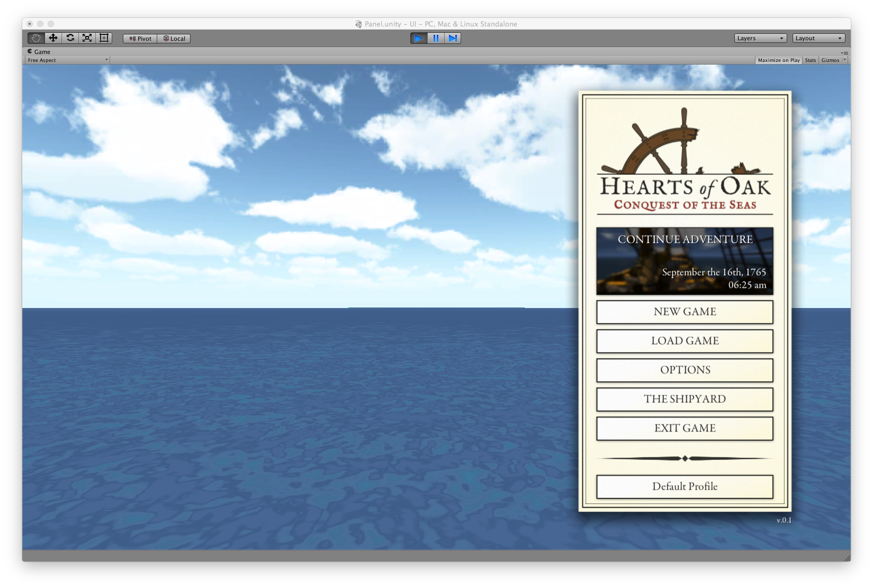Expand the Gizmos dropdown arrow
Image resolution: width=873 pixels, height=588 pixels.
click(x=845, y=60)
